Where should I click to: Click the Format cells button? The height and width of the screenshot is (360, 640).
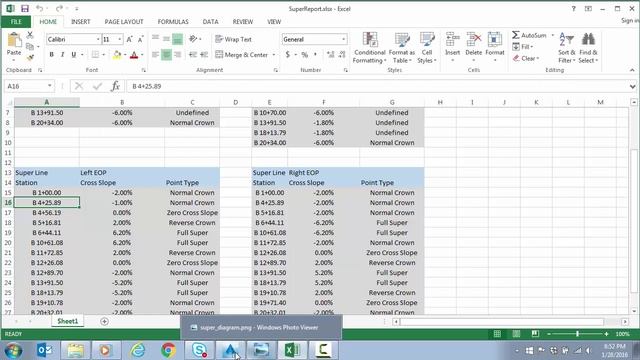[495, 48]
